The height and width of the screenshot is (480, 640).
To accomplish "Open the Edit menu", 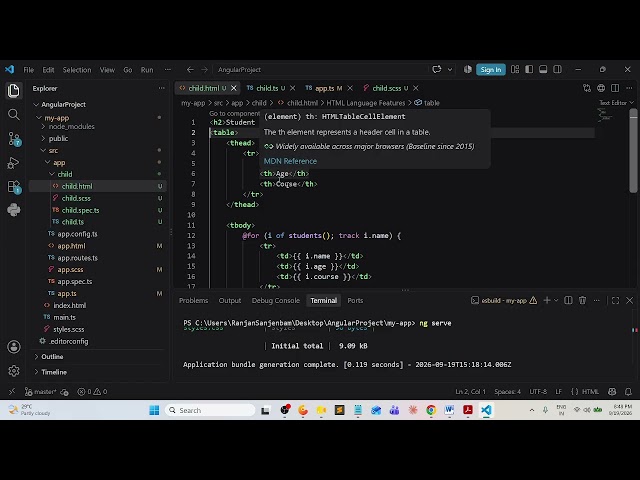I will tap(48, 70).
